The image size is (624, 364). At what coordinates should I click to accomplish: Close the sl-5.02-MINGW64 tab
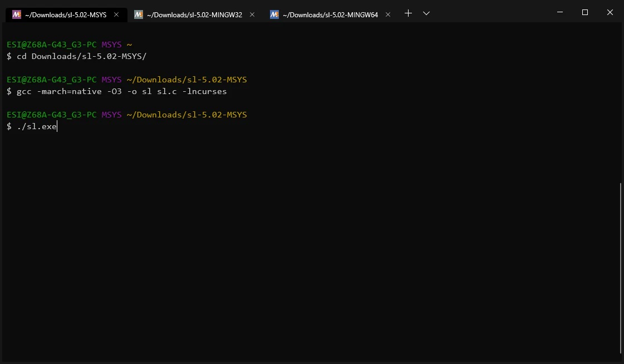click(x=388, y=14)
